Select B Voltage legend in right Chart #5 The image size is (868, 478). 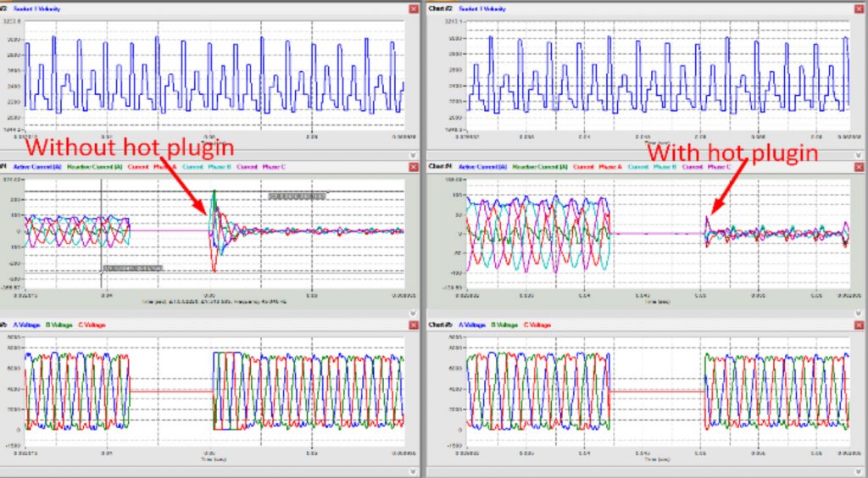pos(504,325)
